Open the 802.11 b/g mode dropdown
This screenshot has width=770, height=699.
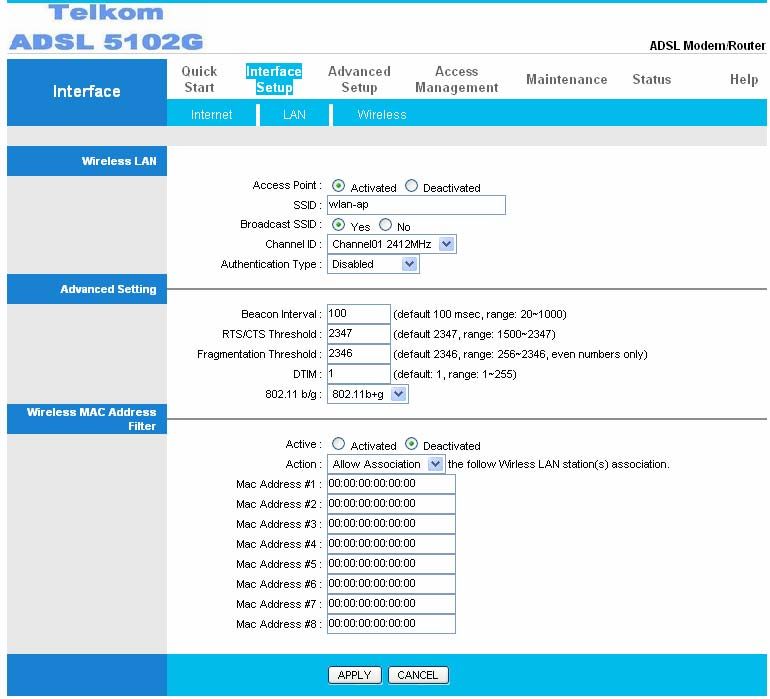(368, 394)
